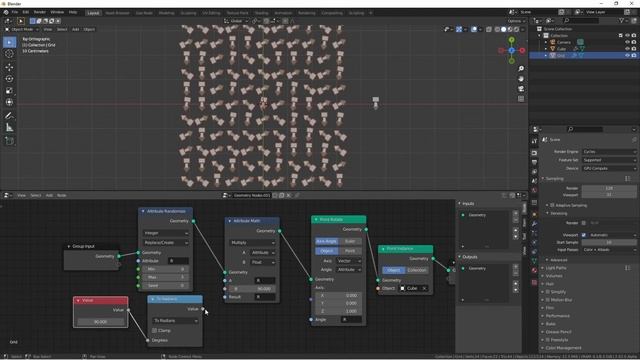Open the Material properties tab icon
The image size is (640, 360).
tap(534, 270)
